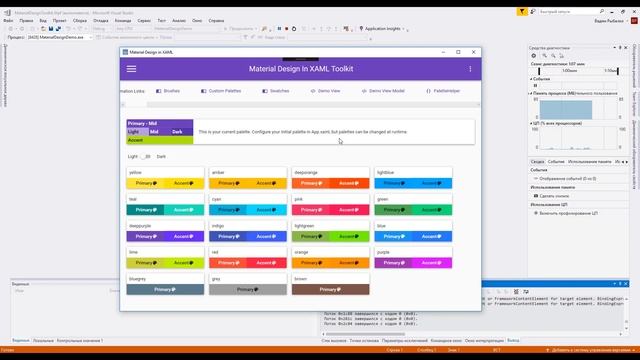Toggle the Light/Dark theme switch

146,157
